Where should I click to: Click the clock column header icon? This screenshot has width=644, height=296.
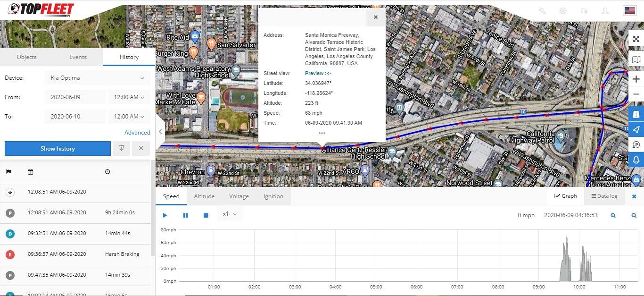pyautogui.click(x=107, y=172)
